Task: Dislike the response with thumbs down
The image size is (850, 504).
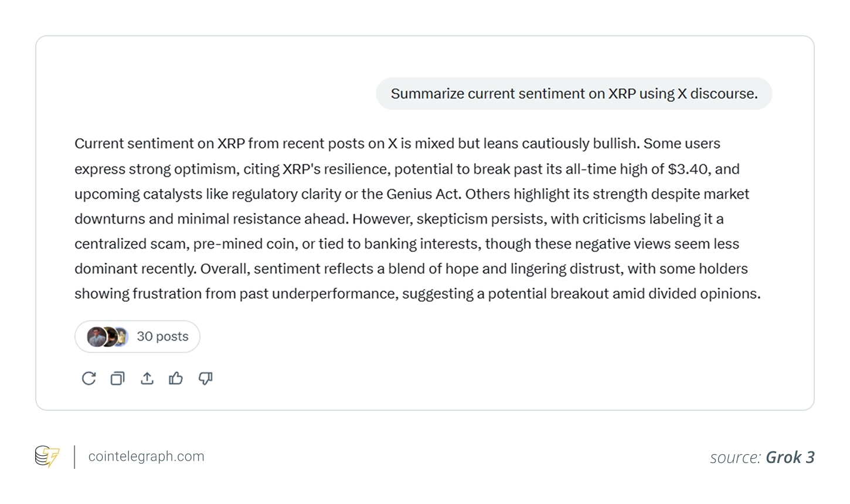Action: pos(205,379)
